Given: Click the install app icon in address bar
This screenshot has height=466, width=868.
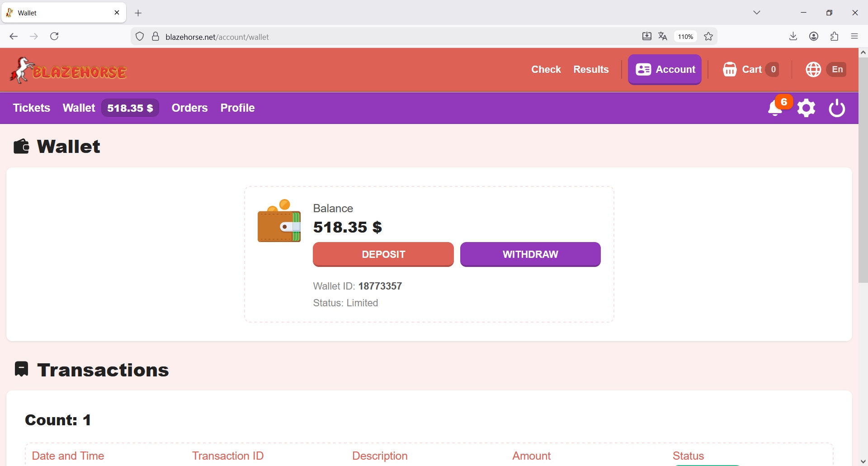Looking at the screenshot, I should pos(647,37).
